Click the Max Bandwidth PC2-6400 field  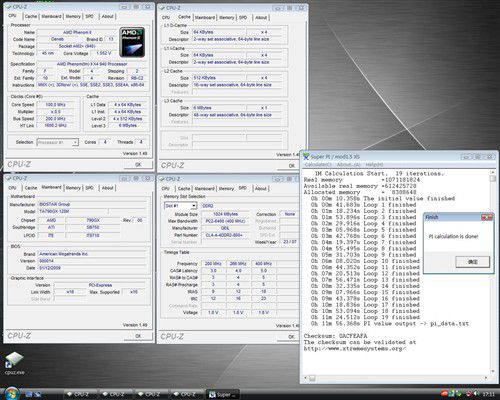click(225, 221)
